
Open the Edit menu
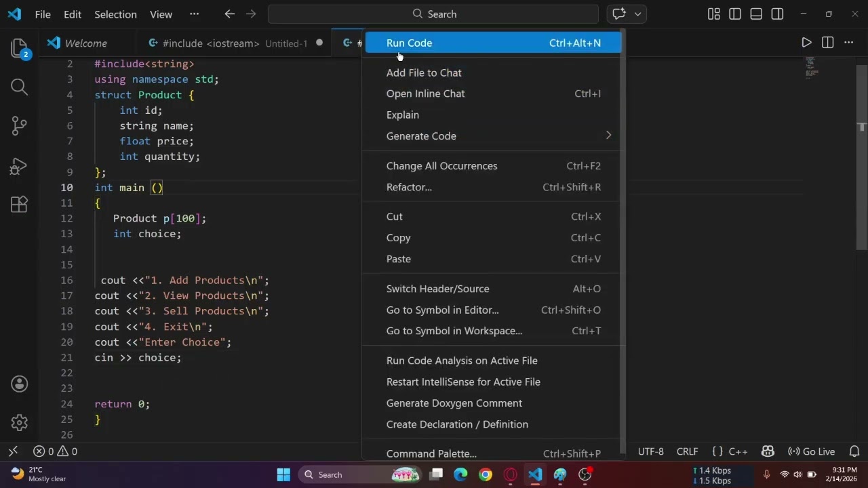73,14
